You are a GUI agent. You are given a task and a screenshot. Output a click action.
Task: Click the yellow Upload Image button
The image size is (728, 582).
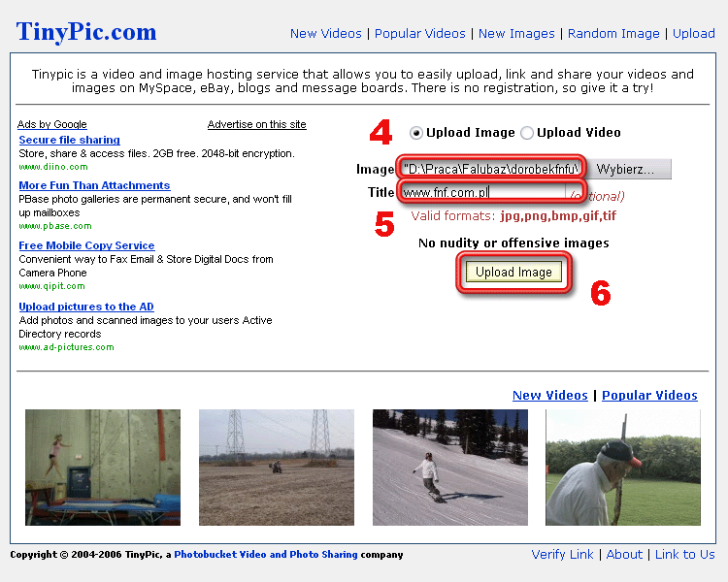coord(513,272)
